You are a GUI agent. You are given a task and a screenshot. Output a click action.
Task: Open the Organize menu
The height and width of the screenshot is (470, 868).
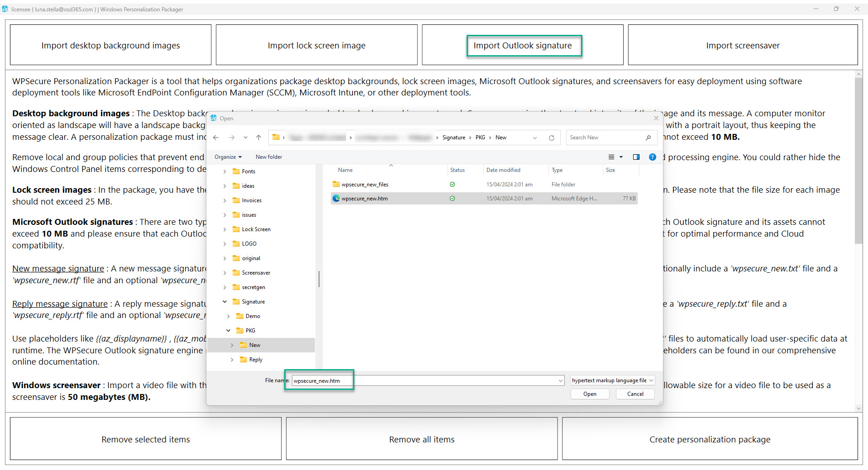(x=228, y=157)
